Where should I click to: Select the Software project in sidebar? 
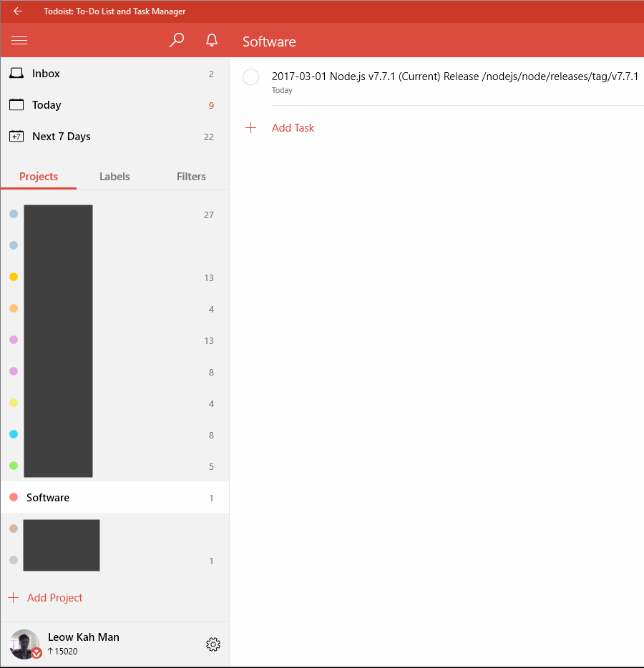click(x=115, y=497)
